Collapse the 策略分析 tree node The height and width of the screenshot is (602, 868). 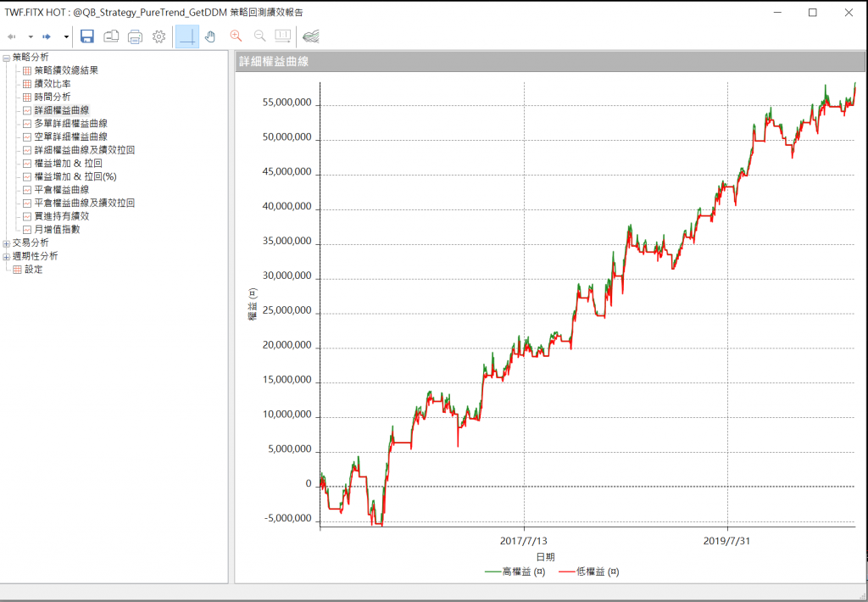6,58
